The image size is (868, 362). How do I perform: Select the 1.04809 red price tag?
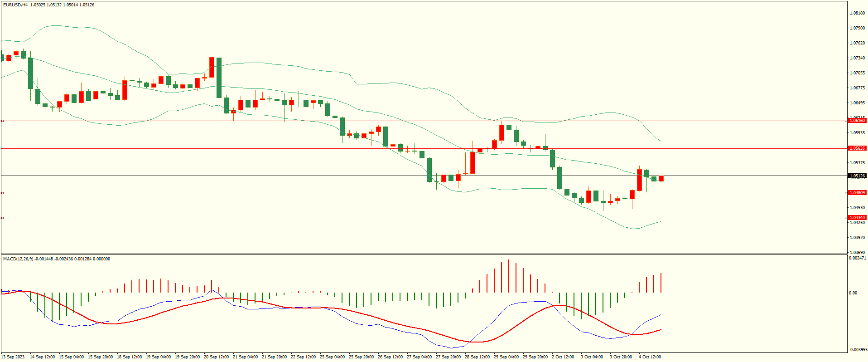[857, 193]
